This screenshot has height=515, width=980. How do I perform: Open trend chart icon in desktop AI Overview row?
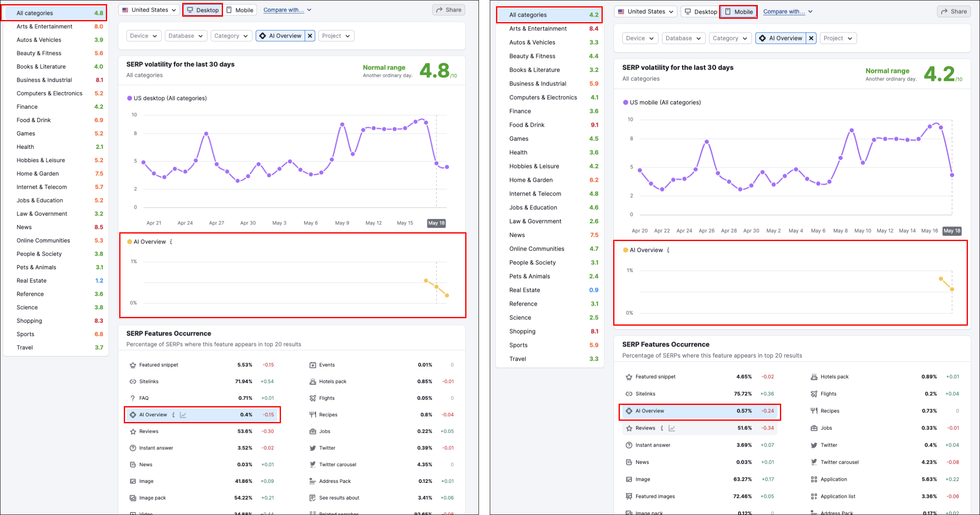183,415
